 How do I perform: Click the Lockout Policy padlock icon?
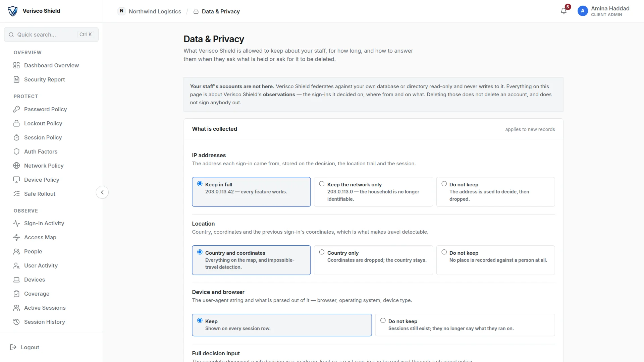coord(16,123)
